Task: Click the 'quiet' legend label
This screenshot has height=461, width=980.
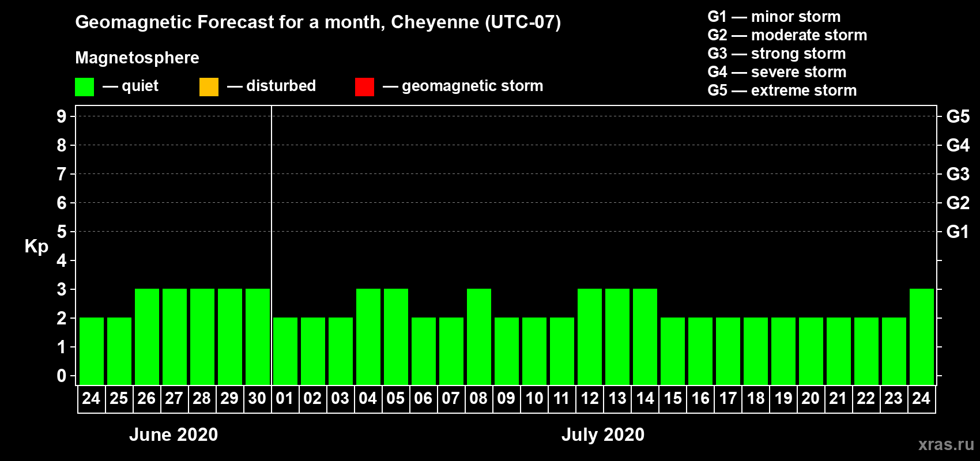Action: (x=140, y=86)
